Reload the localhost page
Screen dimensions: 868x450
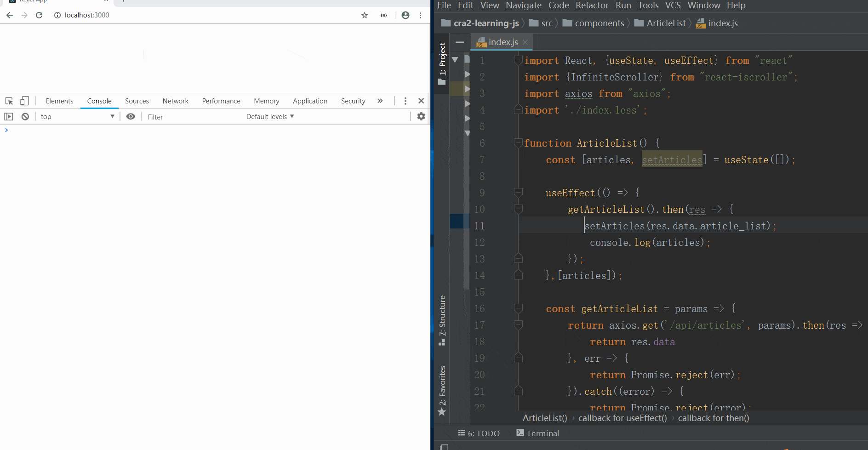coord(39,15)
